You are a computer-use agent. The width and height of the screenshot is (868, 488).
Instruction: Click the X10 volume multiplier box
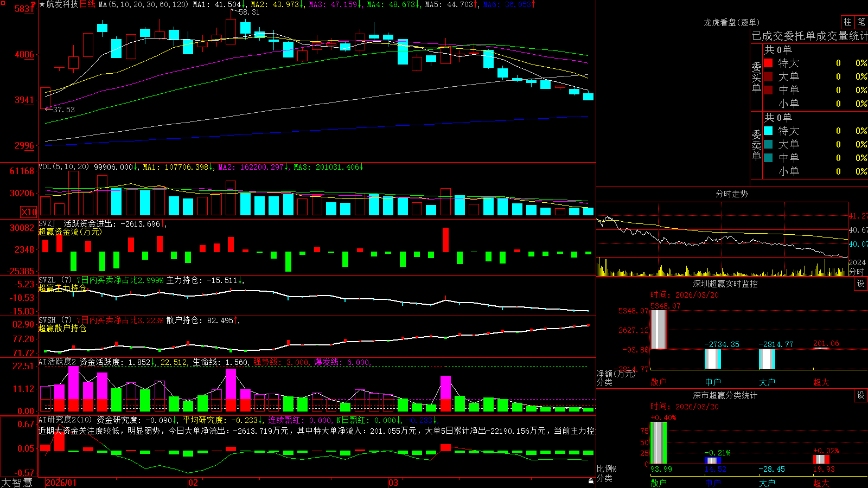click(x=29, y=212)
